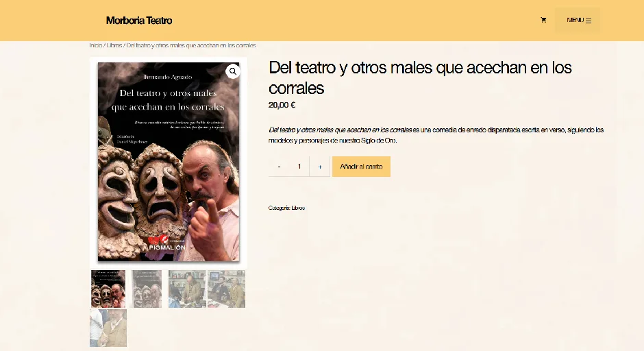The image size is (644, 351).
Task: Select first book cover thumbnail
Action: click(x=108, y=289)
